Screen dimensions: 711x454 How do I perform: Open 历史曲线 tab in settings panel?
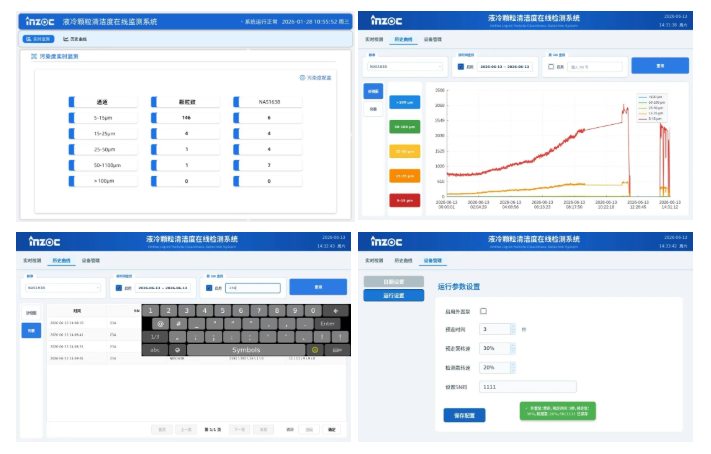(404, 260)
